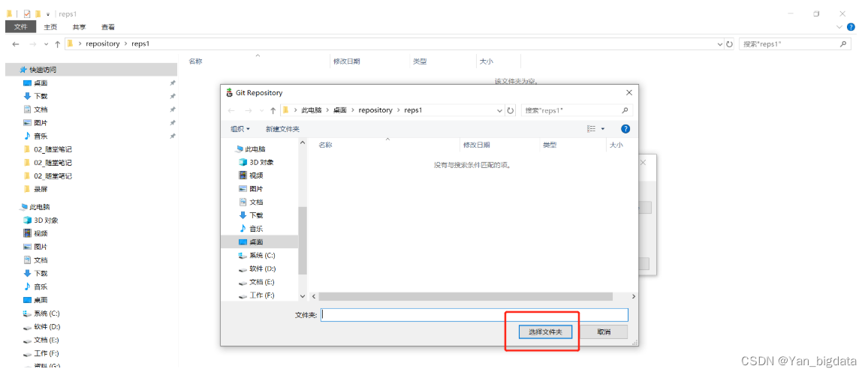Viewport: 868px width, 375px height.
Task: Open quick access toolbar dropdown in title bar
Action: coord(48,13)
